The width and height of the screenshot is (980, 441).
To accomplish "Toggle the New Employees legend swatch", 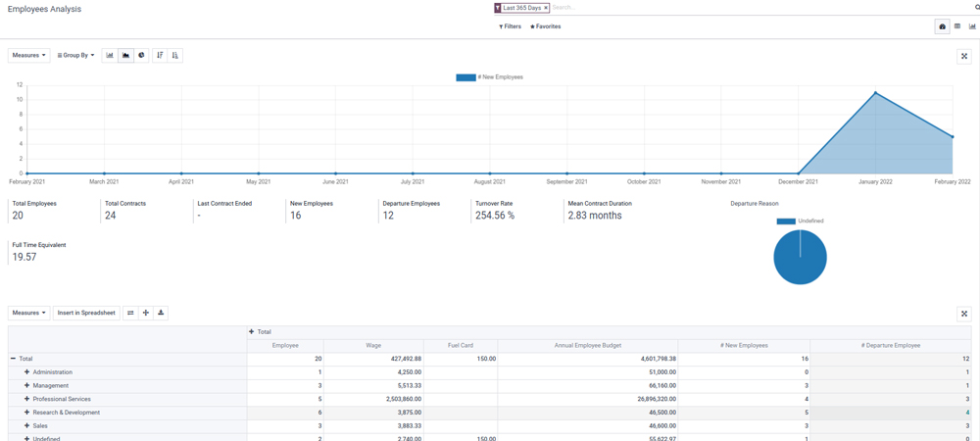I will 465,77.
